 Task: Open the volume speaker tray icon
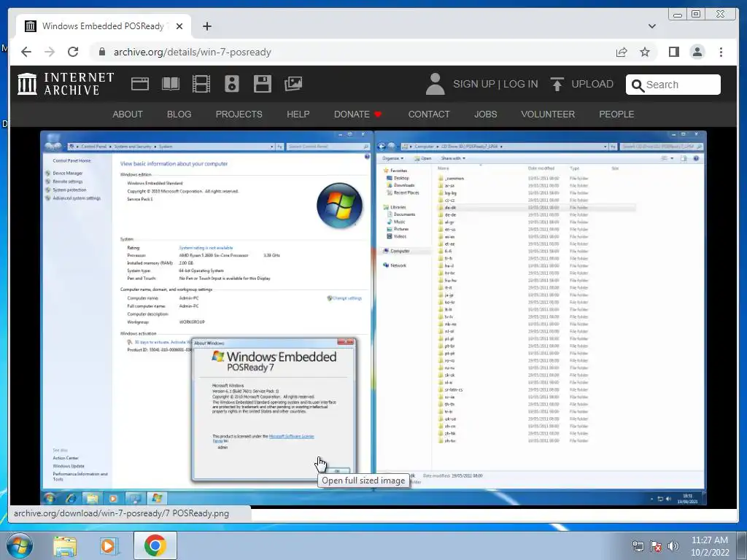(673, 546)
